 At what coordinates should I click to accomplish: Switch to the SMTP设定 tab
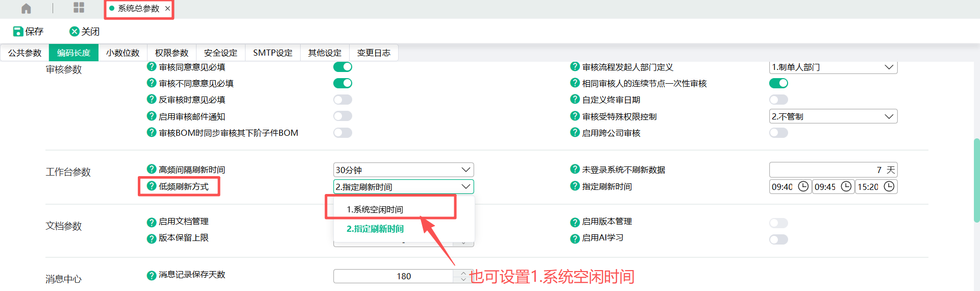273,53
